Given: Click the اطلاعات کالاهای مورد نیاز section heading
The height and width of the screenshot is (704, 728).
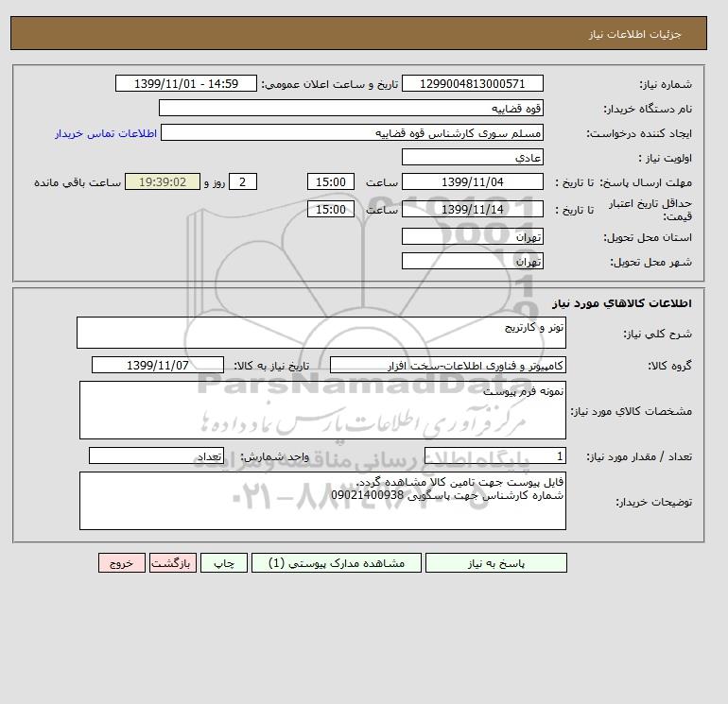Looking at the screenshot, I should (622, 303).
